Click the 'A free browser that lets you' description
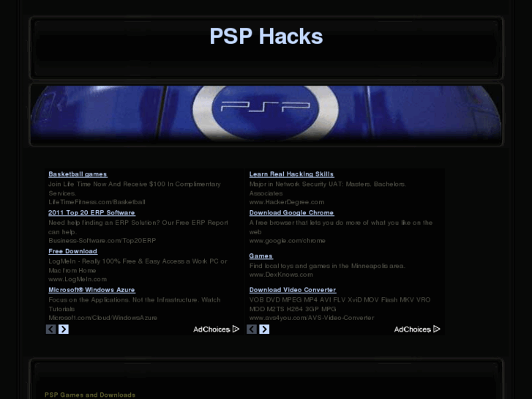Image resolution: width=532 pixels, height=399 pixels. [x=341, y=227]
